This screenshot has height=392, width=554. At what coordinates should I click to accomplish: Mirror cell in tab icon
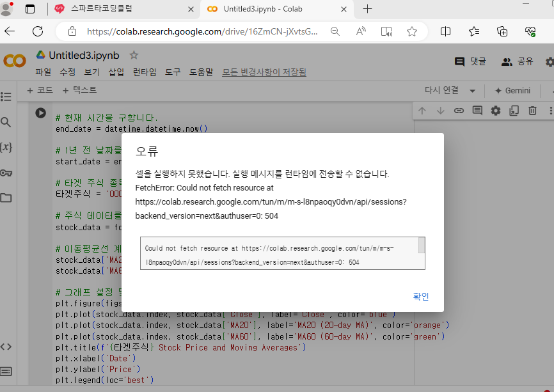tap(514, 111)
